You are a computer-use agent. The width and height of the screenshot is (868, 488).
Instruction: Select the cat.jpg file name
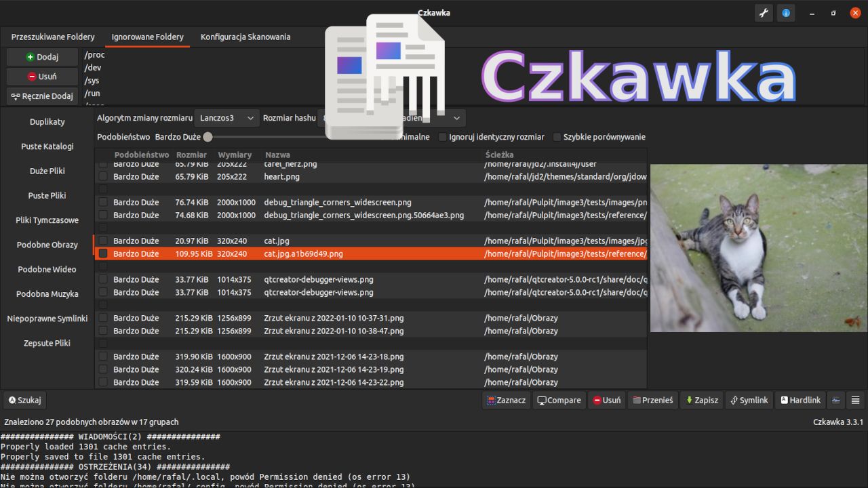[277, 241]
